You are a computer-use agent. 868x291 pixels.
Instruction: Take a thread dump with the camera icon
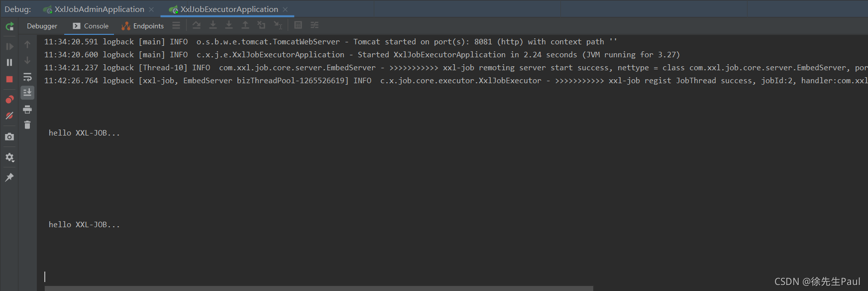point(9,137)
